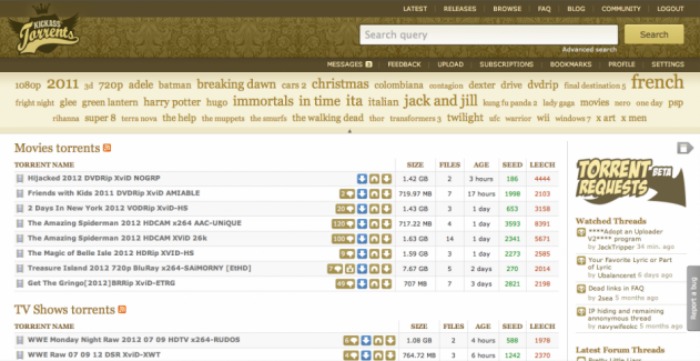Click the Report a bug side tab
The height and width of the screenshot is (361, 700).
pos(693,298)
